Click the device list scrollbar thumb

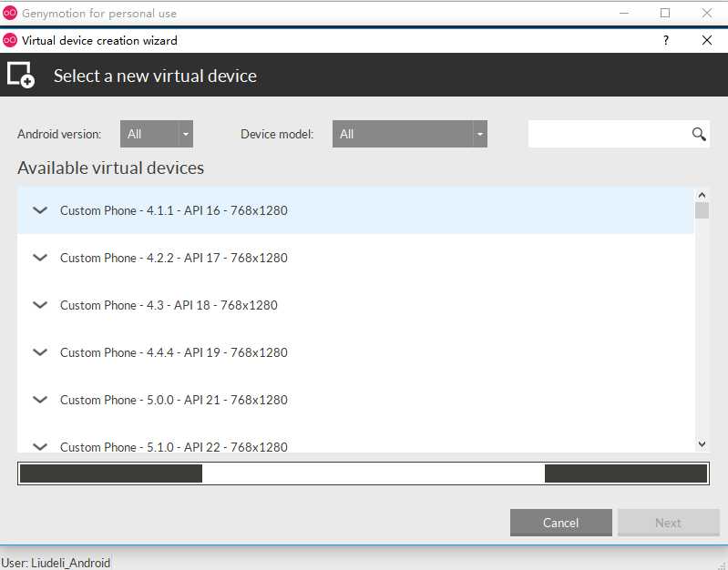pos(702,210)
